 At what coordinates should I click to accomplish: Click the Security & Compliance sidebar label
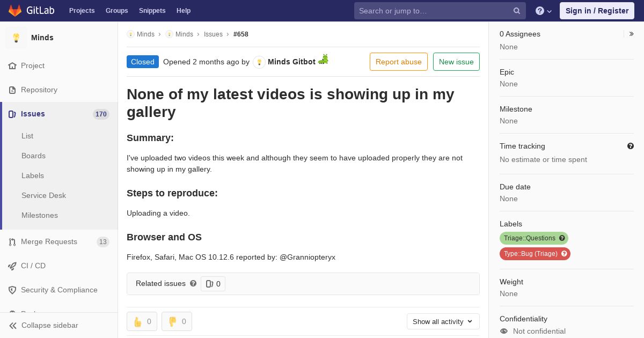pos(59,290)
